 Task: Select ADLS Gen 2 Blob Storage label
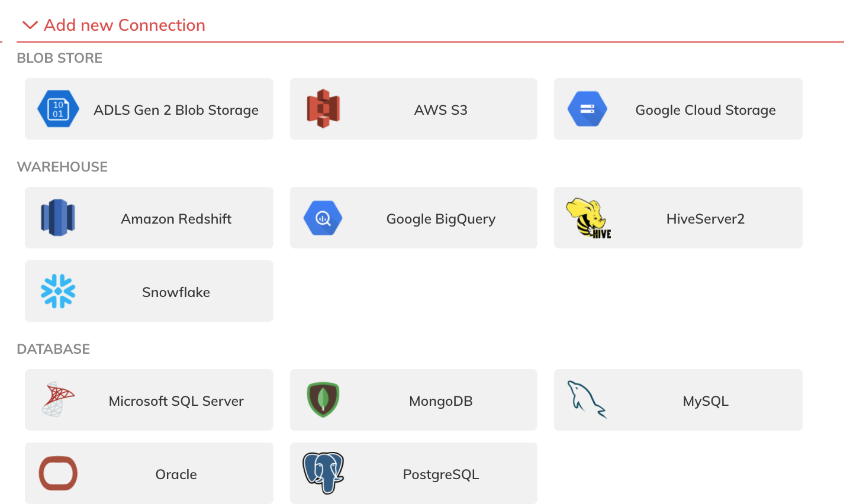[176, 110]
